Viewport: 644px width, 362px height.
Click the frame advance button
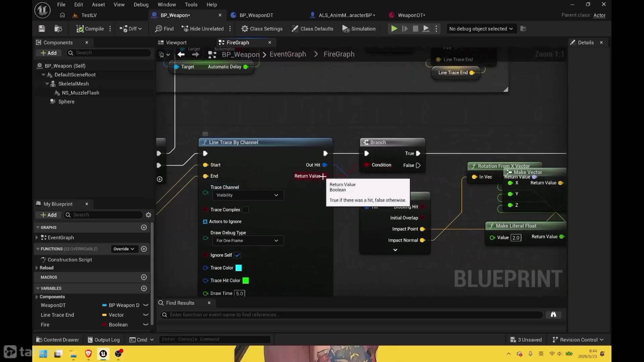coord(405,29)
